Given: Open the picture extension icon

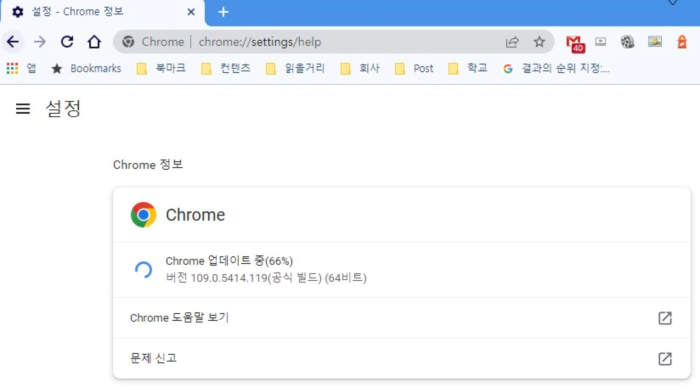Looking at the screenshot, I should [x=655, y=42].
